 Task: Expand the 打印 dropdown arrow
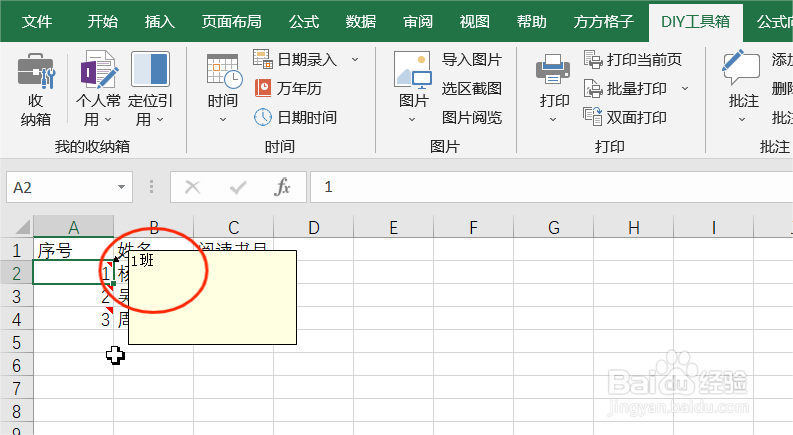553,120
